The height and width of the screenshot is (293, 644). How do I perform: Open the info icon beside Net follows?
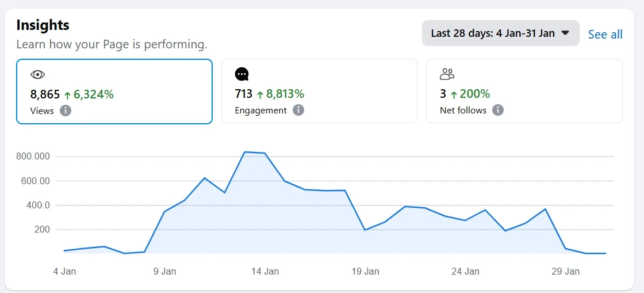click(498, 110)
